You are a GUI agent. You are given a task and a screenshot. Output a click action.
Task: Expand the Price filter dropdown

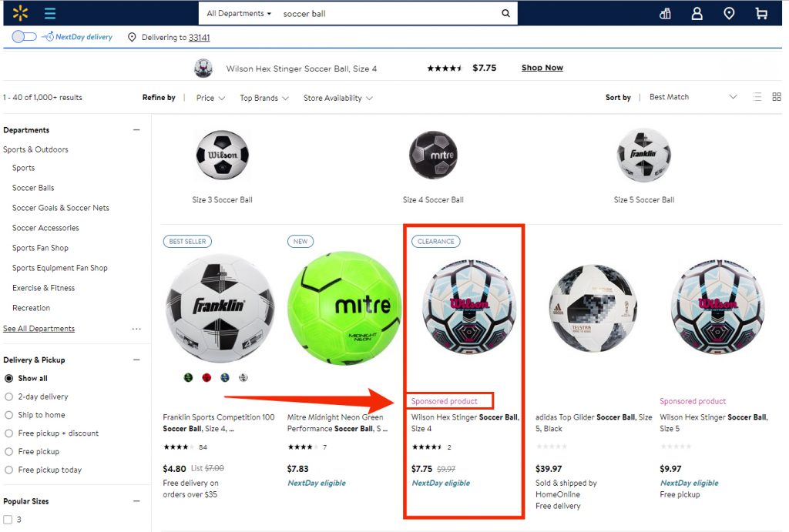pyautogui.click(x=210, y=98)
